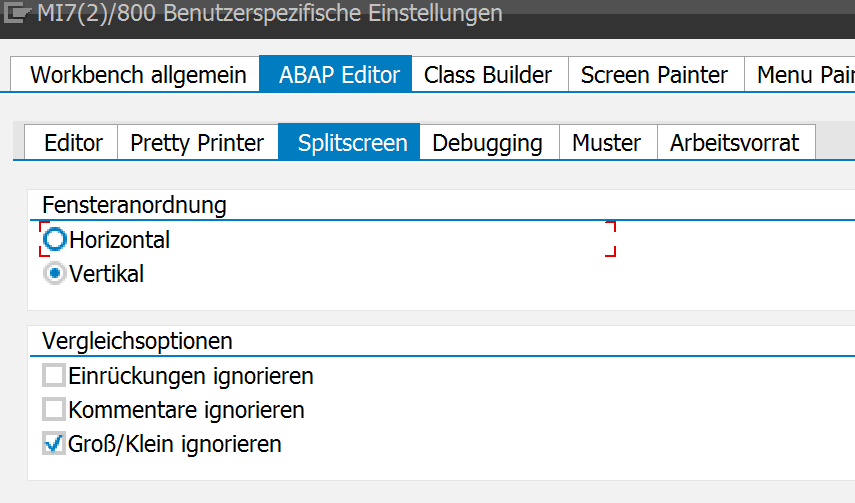Switch to the Workbench allgemein tab
The width and height of the screenshot is (855, 503).
[x=135, y=74]
